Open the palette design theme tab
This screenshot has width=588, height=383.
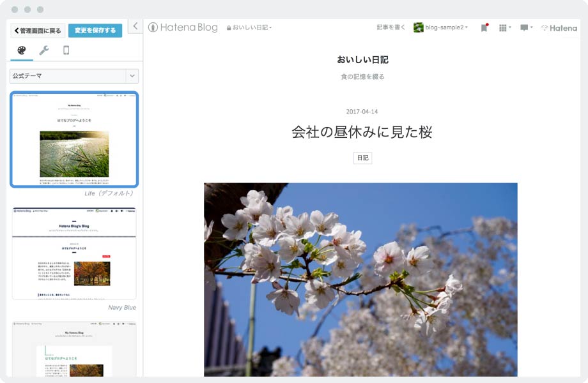tap(22, 50)
